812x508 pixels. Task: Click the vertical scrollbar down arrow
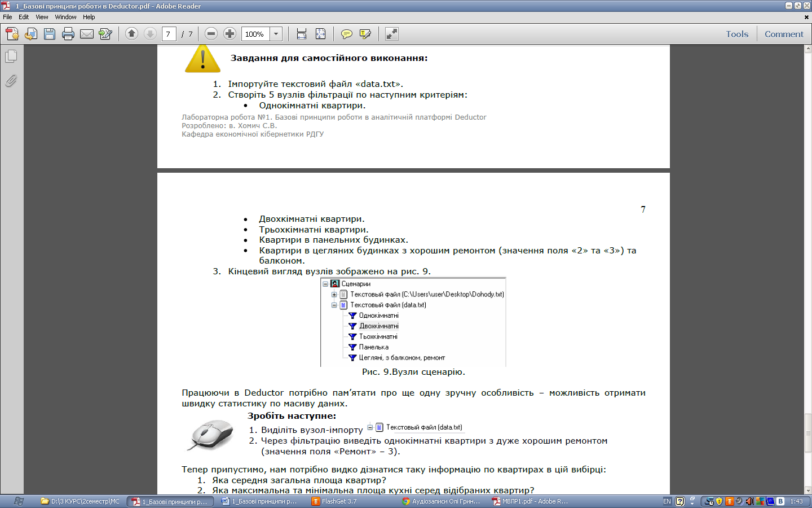[x=807, y=491]
